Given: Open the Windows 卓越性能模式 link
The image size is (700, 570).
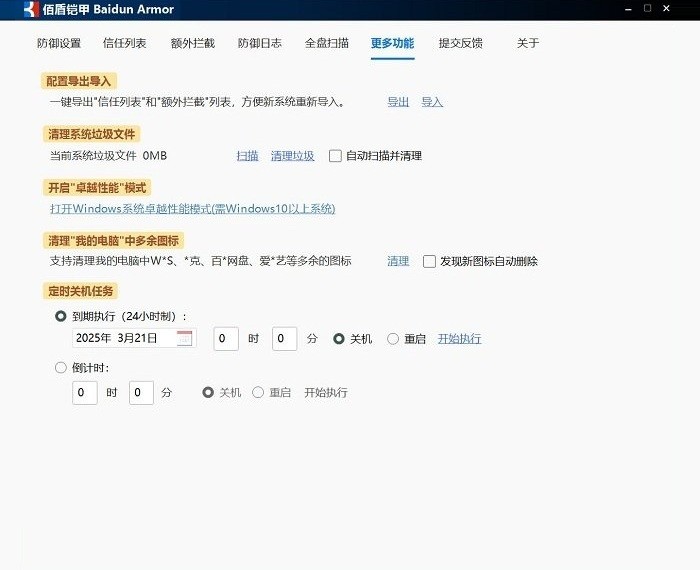Looking at the screenshot, I should tap(192, 209).
